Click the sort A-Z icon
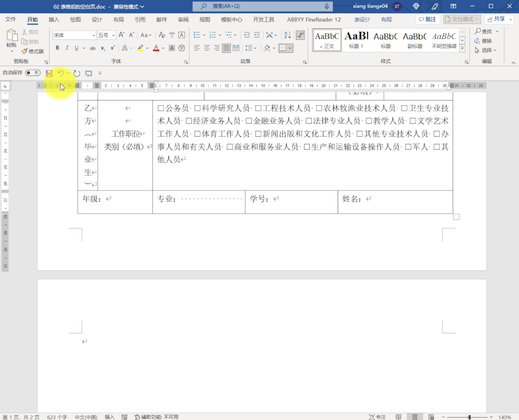Viewport: 519px width, 420px height. click(288, 35)
